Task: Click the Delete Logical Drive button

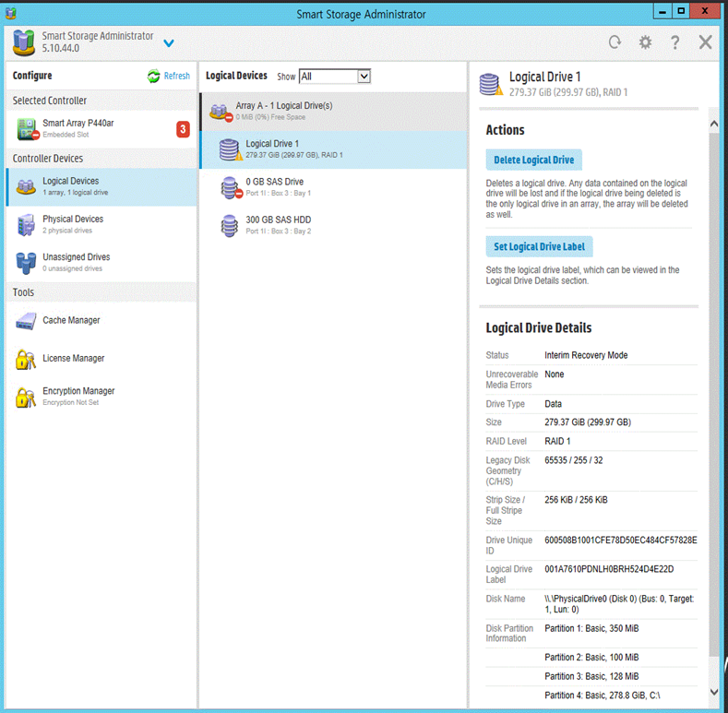Action: pos(534,160)
